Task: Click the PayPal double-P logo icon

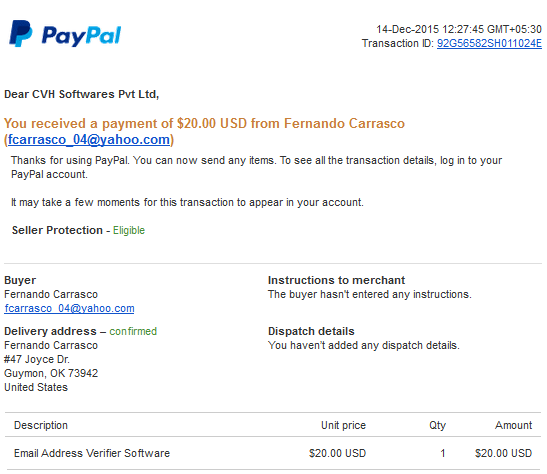Action: coord(21,33)
